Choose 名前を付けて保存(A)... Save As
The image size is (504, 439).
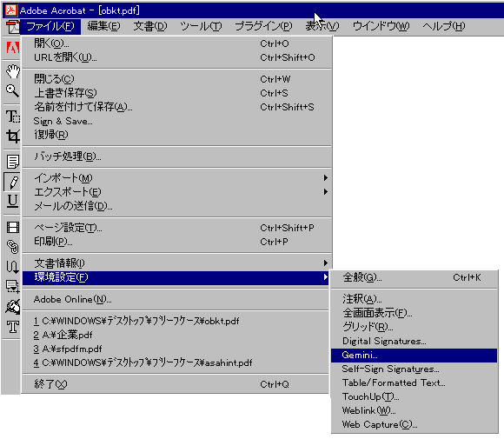(x=176, y=107)
